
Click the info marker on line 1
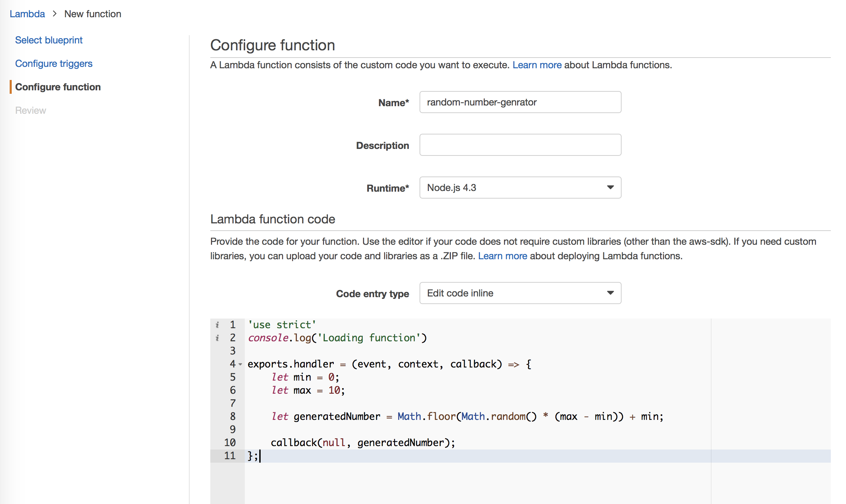point(217,325)
